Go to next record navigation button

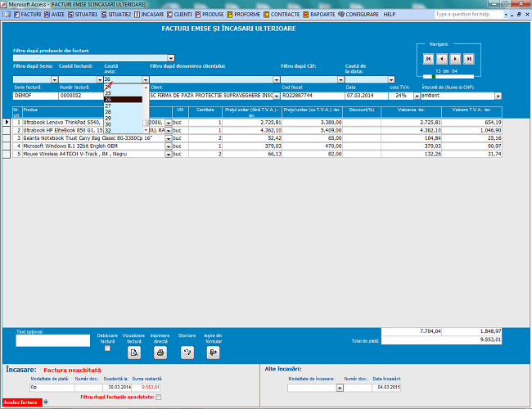tap(455, 59)
